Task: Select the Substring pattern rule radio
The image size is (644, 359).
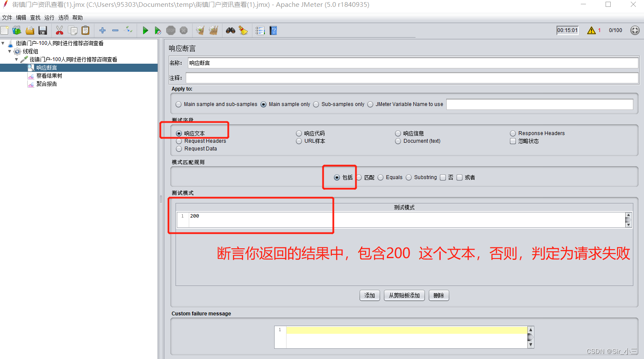Action: point(409,177)
